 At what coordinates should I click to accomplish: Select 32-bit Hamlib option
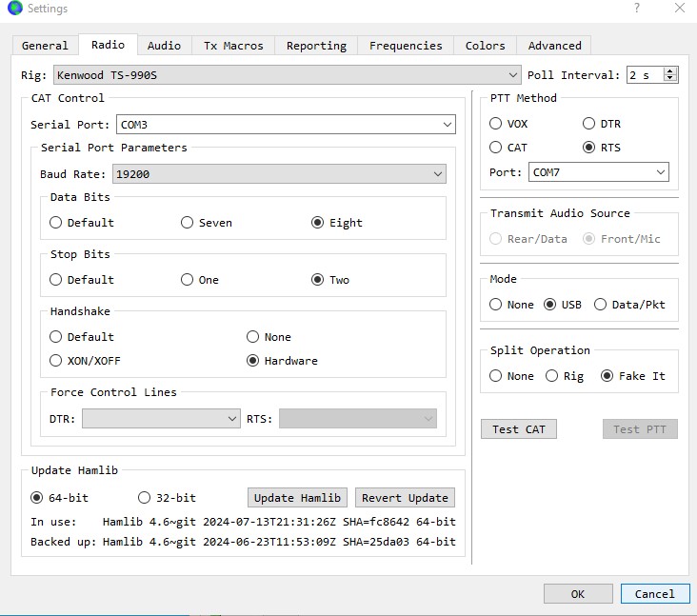tap(167, 497)
